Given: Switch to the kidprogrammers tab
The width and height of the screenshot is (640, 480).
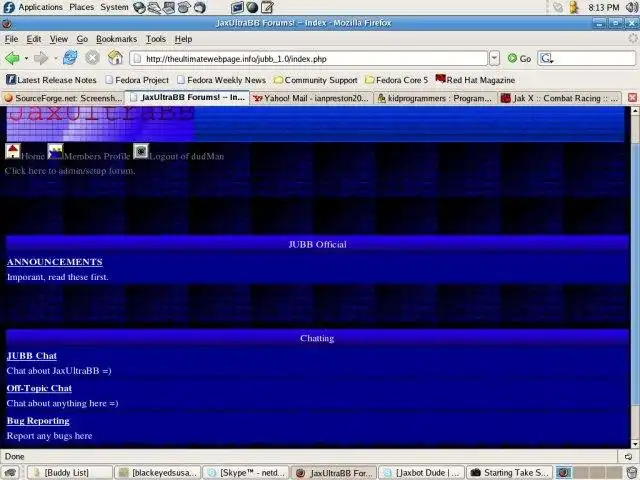Looking at the screenshot, I should click(435, 98).
